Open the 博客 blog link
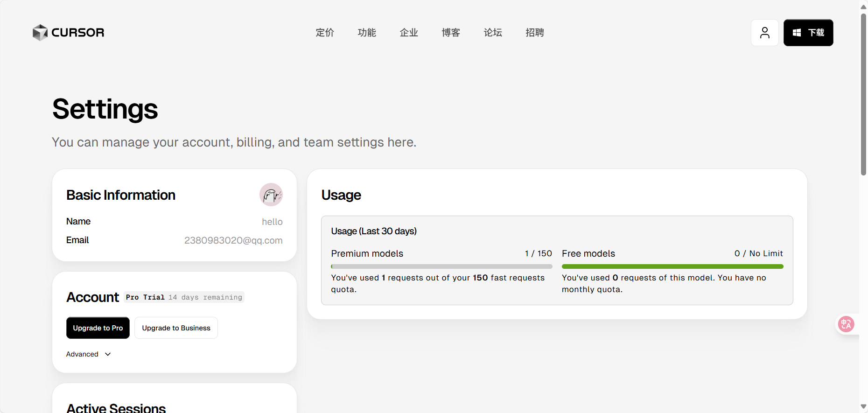Screen dimensions: 868x413 pos(451,33)
